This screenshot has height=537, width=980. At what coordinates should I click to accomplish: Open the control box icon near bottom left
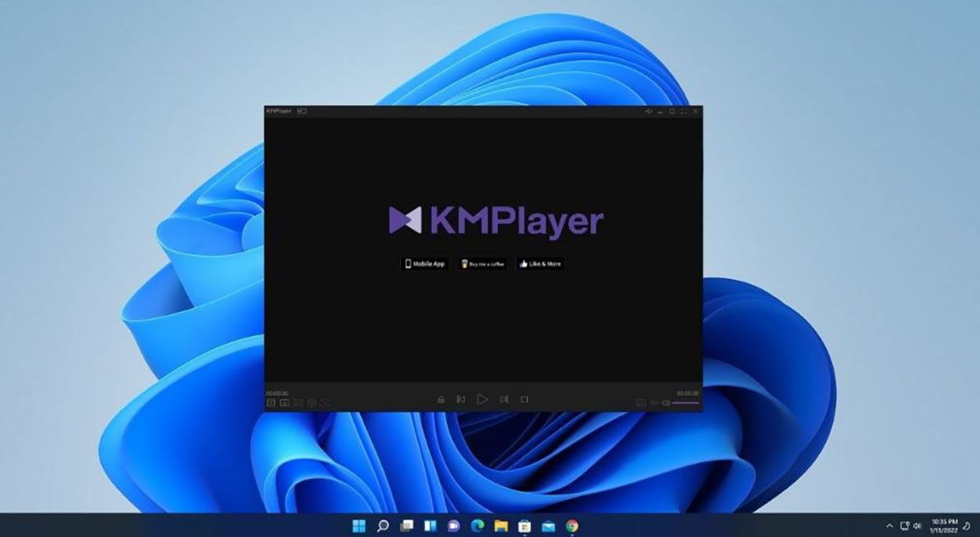pyautogui.click(x=286, y=401)
